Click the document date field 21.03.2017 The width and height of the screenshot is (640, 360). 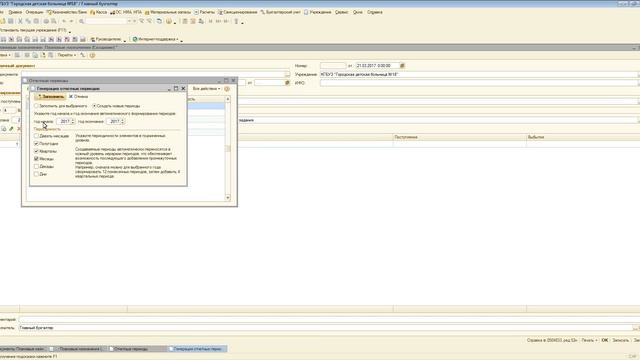[x=378, y=66]
